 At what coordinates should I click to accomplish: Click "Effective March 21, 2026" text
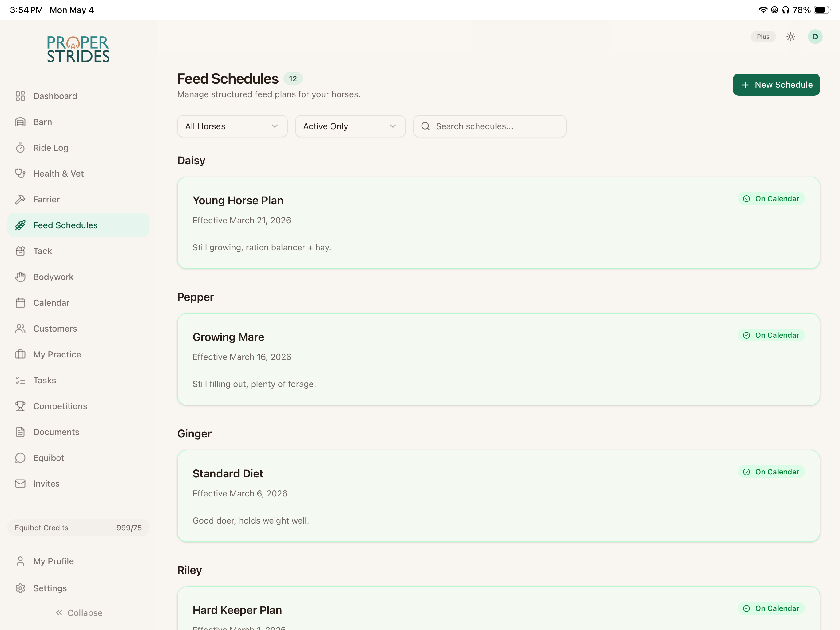click(x=242, y=220)
